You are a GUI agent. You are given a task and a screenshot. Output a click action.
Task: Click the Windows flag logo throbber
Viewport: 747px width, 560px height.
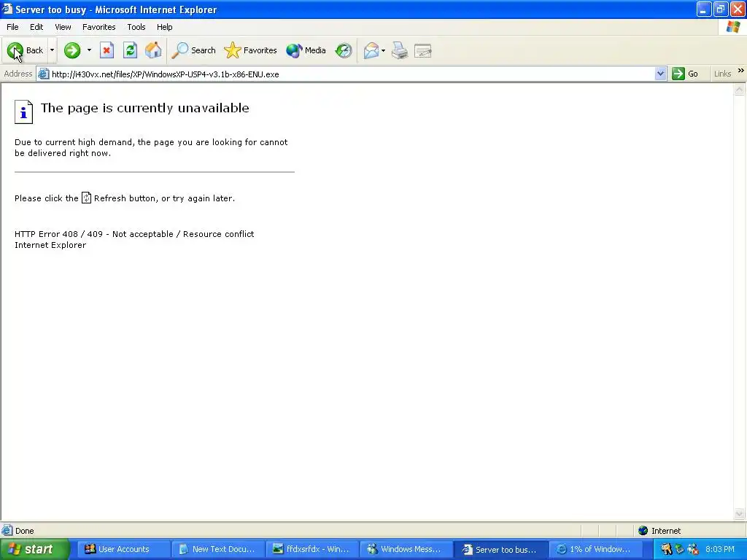732,27
